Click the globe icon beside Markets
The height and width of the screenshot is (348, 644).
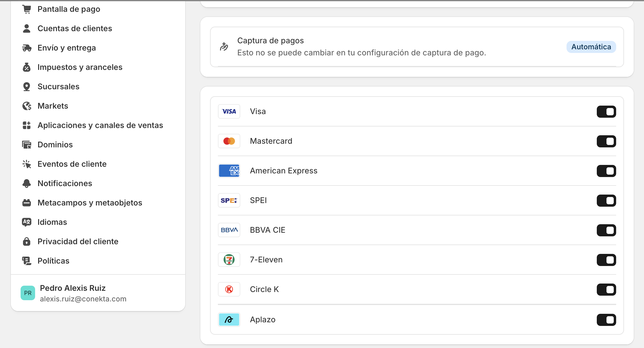tap(27, 106)
